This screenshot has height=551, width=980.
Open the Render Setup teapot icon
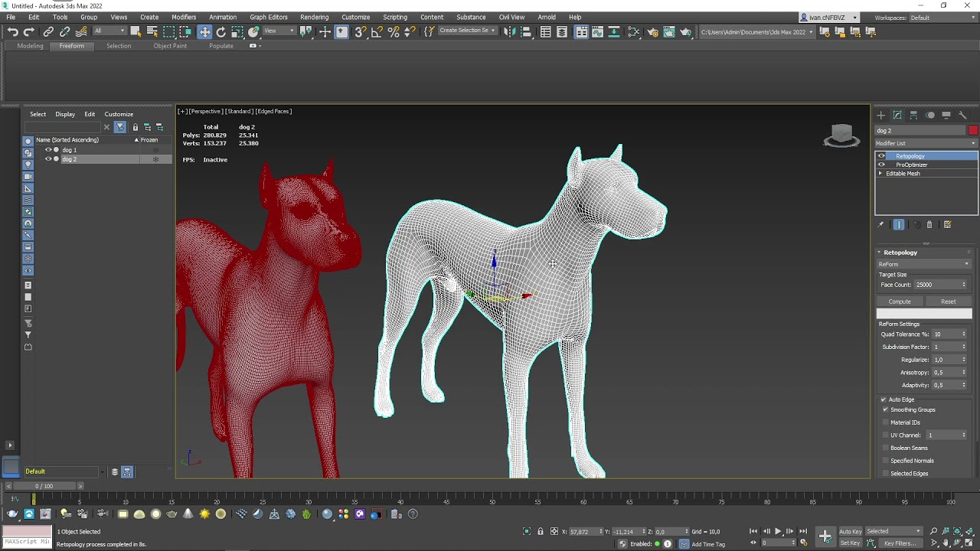652,31
